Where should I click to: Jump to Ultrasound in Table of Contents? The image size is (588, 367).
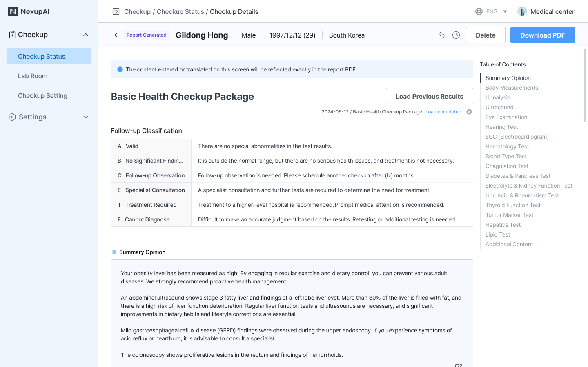[499, 107]
